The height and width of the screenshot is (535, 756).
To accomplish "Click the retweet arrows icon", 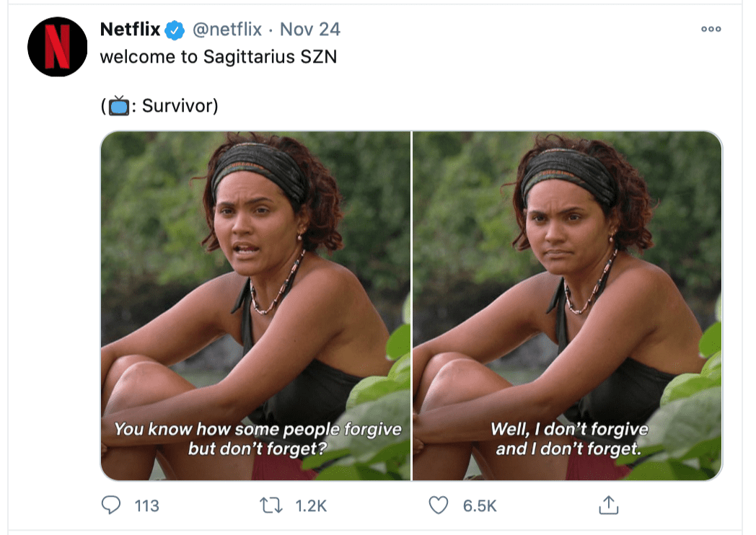I will [x=271, y=505].
